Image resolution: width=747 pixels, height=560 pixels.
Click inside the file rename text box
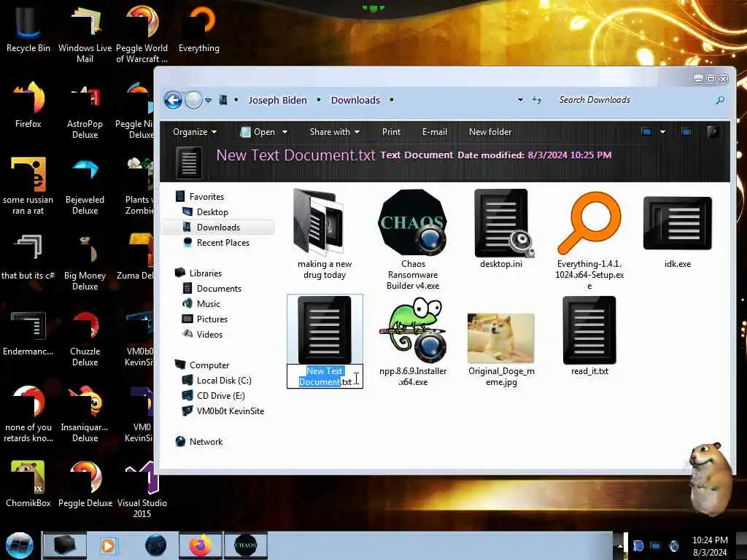[325, 376]
